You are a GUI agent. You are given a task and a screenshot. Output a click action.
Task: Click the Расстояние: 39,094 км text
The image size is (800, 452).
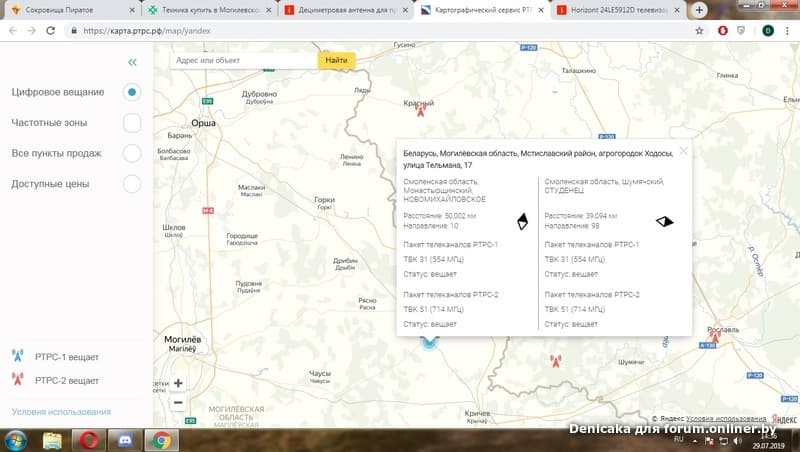click(x=581, y=216)
